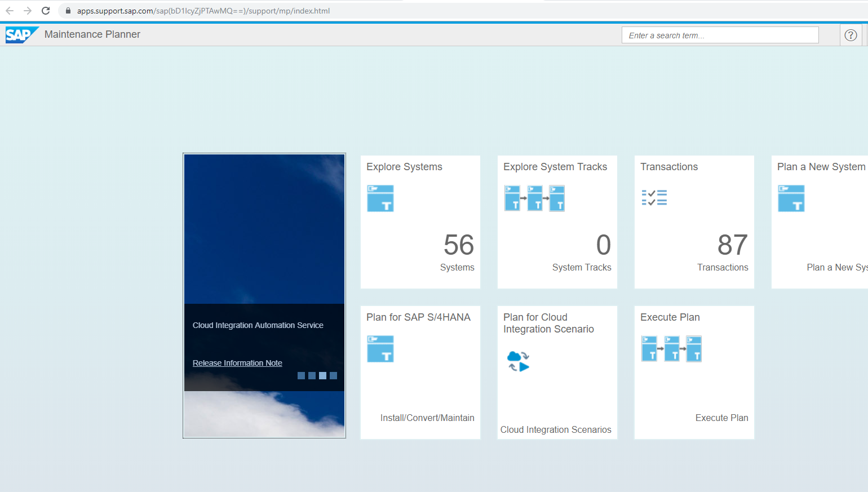Click the browser forward arrow
Viewport: 868px width, 492px height.
pyautogui.click(x=28, y=11)
